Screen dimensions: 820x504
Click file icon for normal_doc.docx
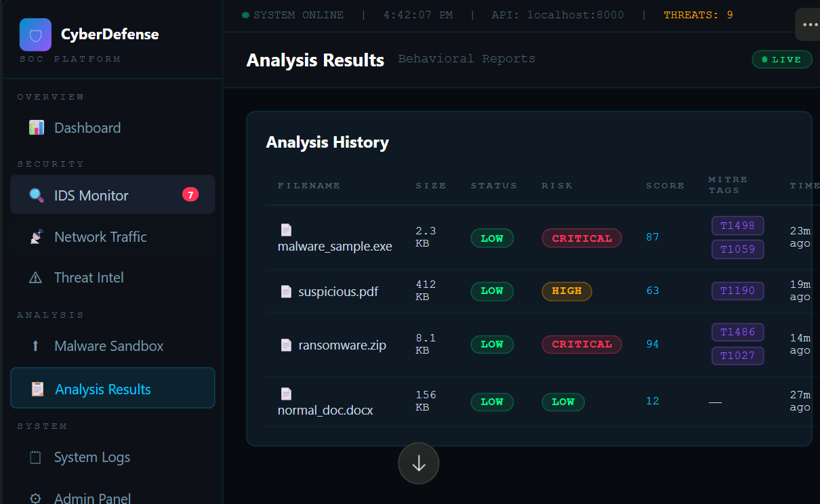[x=286, y=394]
